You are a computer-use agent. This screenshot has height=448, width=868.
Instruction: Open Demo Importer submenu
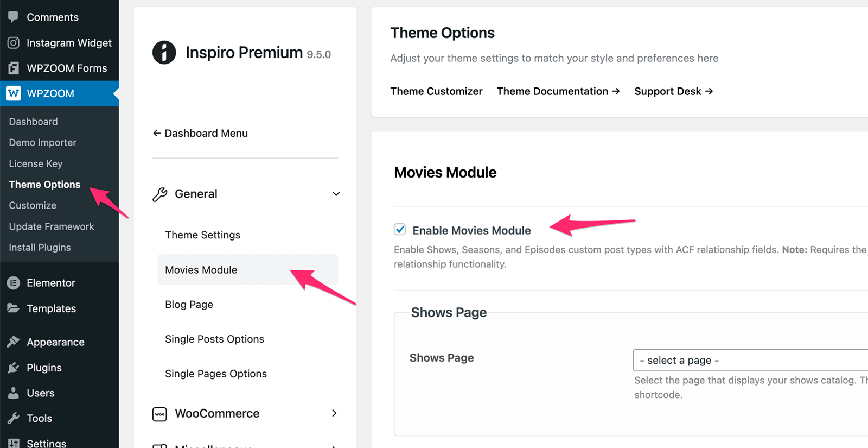(x=43, y=142)
